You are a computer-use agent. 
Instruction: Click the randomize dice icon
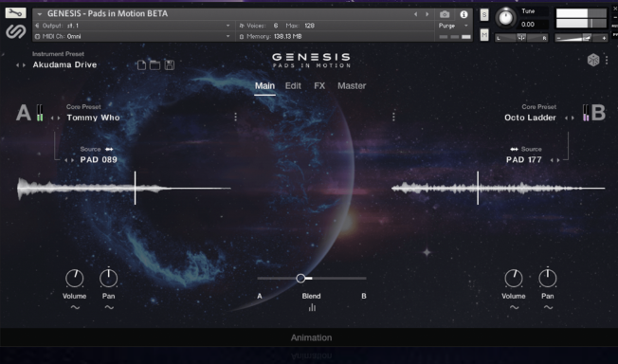[593, 60]
